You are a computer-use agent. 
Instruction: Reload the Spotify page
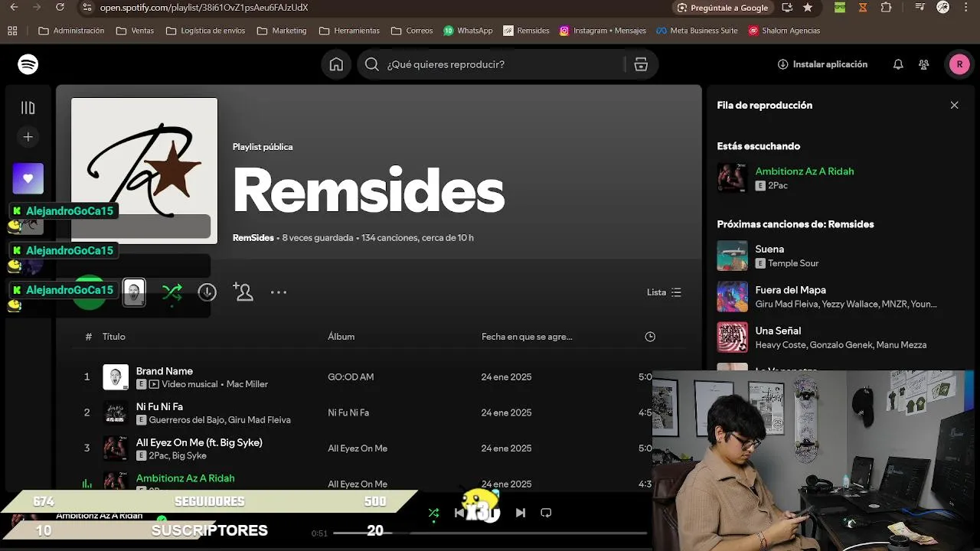[60, 8]
